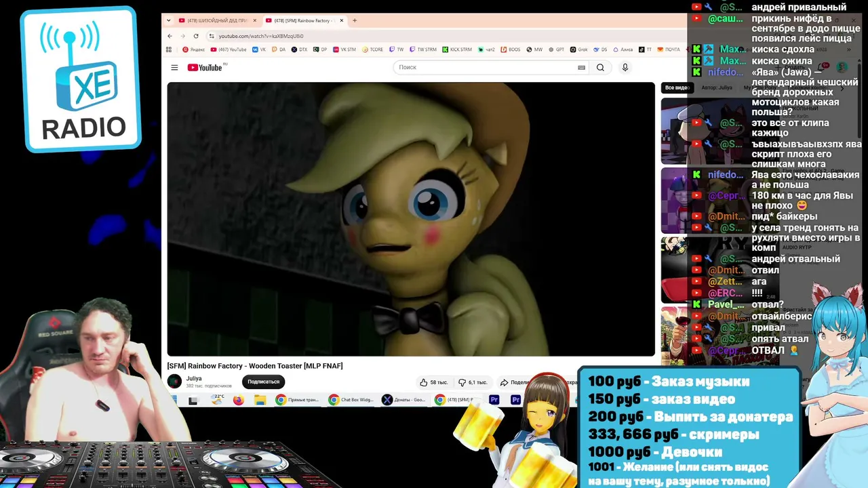Subscribe with the 'Подписаться' button
The height and width of the screenshot is (488, 868).
pyautogui.click(x=263, y=382)
